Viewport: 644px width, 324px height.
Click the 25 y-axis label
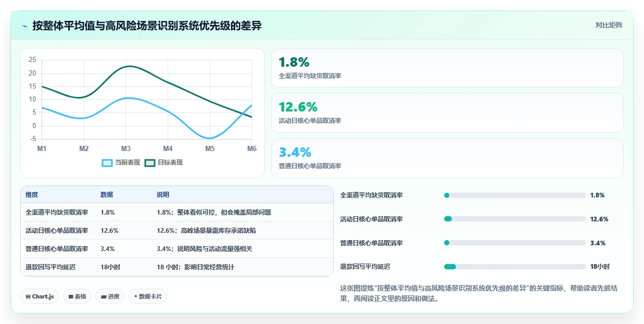[32, 60]
